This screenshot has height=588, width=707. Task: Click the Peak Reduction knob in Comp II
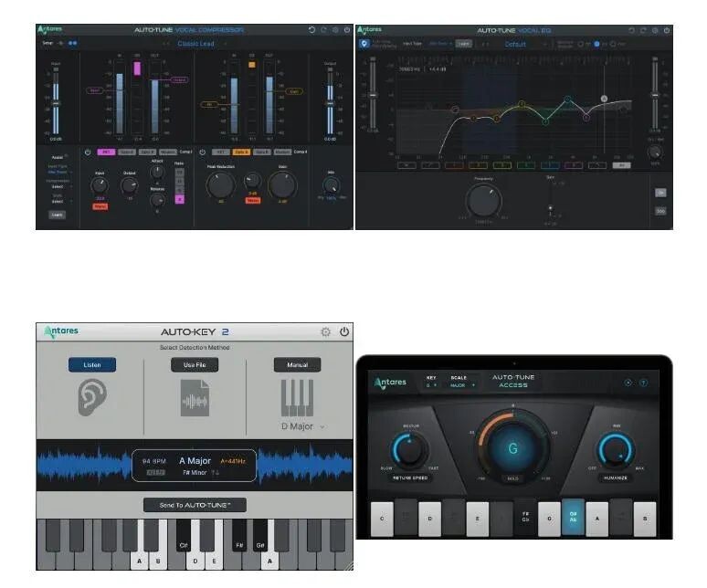tap(220, 184)
